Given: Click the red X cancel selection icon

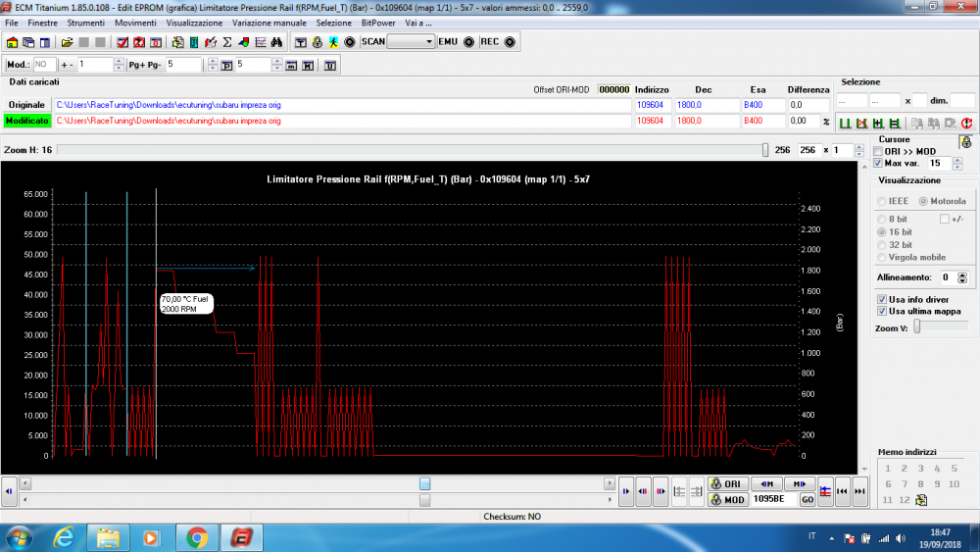Looking at the screenshot, I should click(x=861, y=124).
